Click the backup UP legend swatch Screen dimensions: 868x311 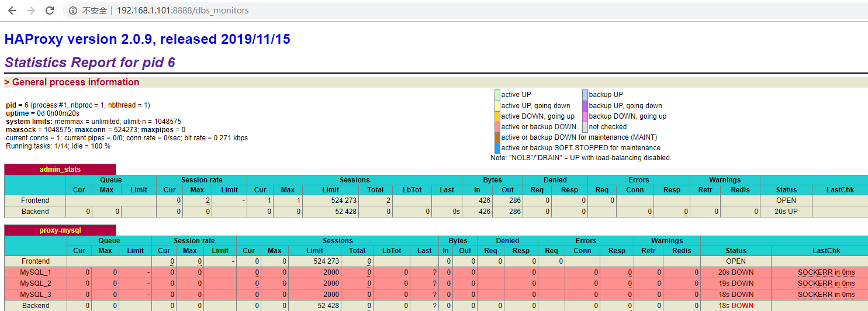click(585, 95)
